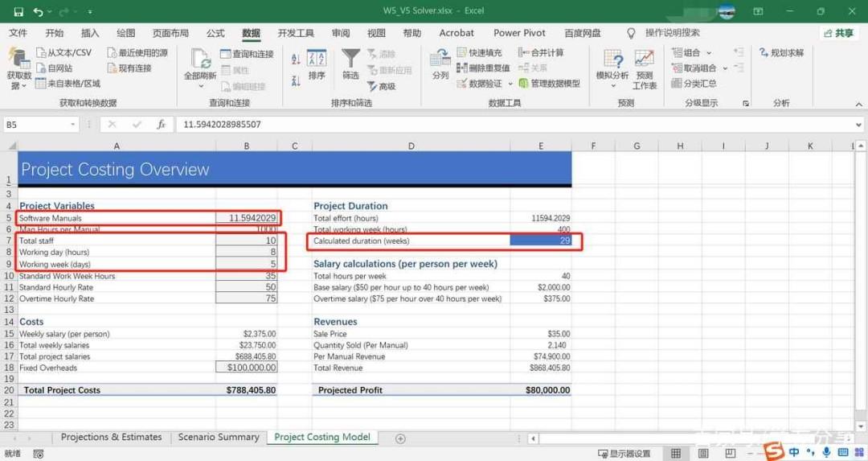
Task: Click the Save icon in title bar
Action: point(18,11)
